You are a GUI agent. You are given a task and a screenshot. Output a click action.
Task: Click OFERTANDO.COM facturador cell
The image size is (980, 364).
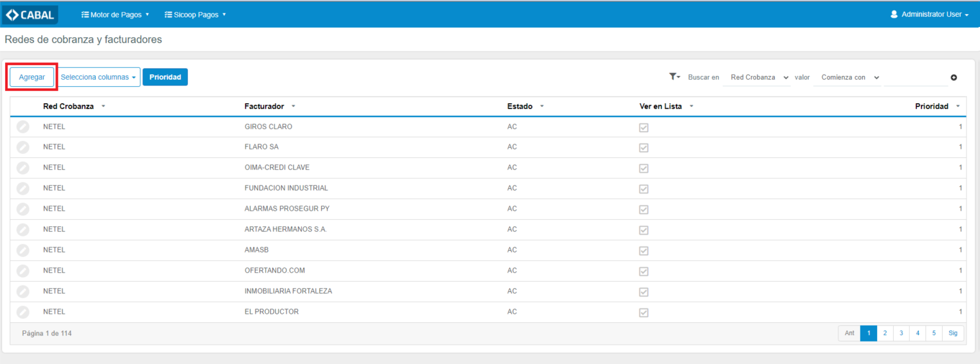point(275,271)
